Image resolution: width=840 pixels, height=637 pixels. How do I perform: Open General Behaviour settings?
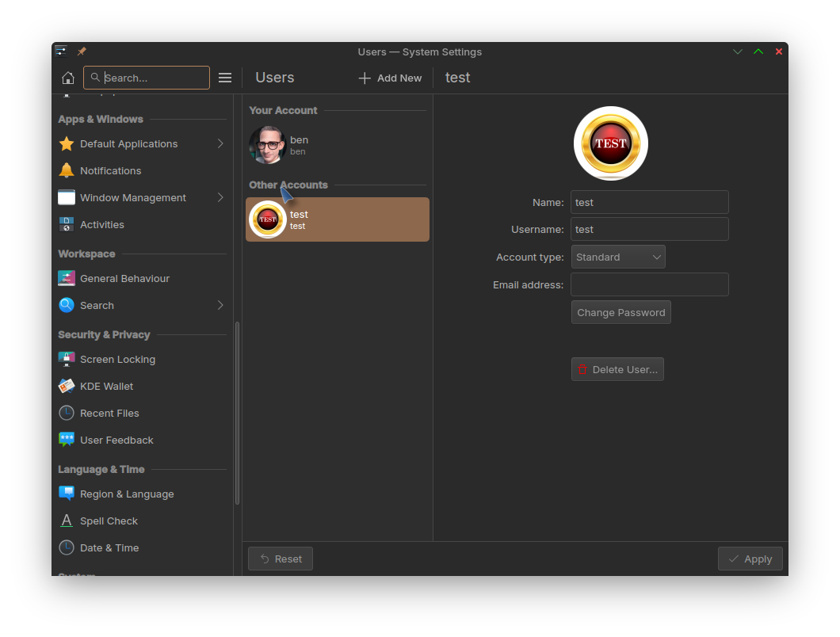[x=142, y=279]
